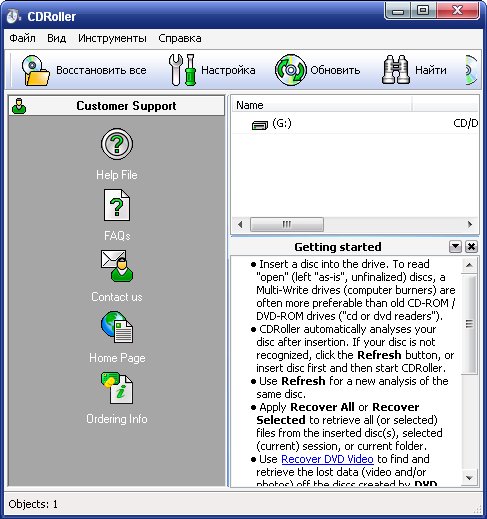Click the binoculars Find icon
The width and height of the screenshot is (487, 519).
pyautogui.click(x=396, y=70)
